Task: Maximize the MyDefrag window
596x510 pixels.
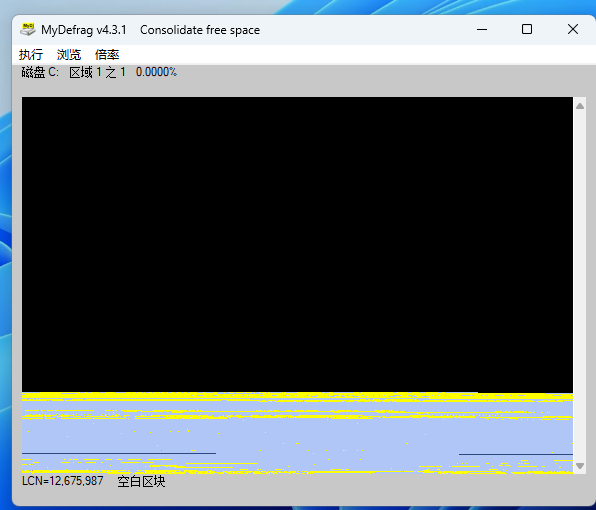Action: [527, 29]
